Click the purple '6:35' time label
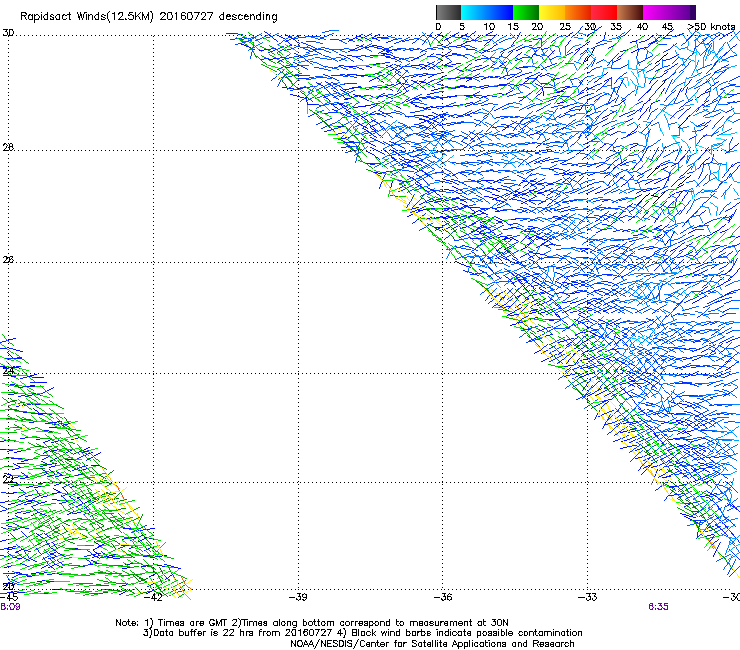Viewport: 740px width, 650px height. pos(658,607)
